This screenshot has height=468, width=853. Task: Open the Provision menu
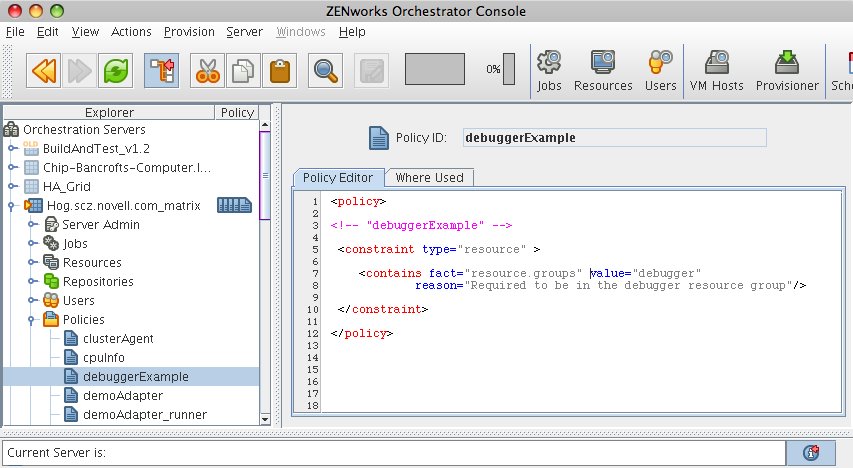point(189,31)
